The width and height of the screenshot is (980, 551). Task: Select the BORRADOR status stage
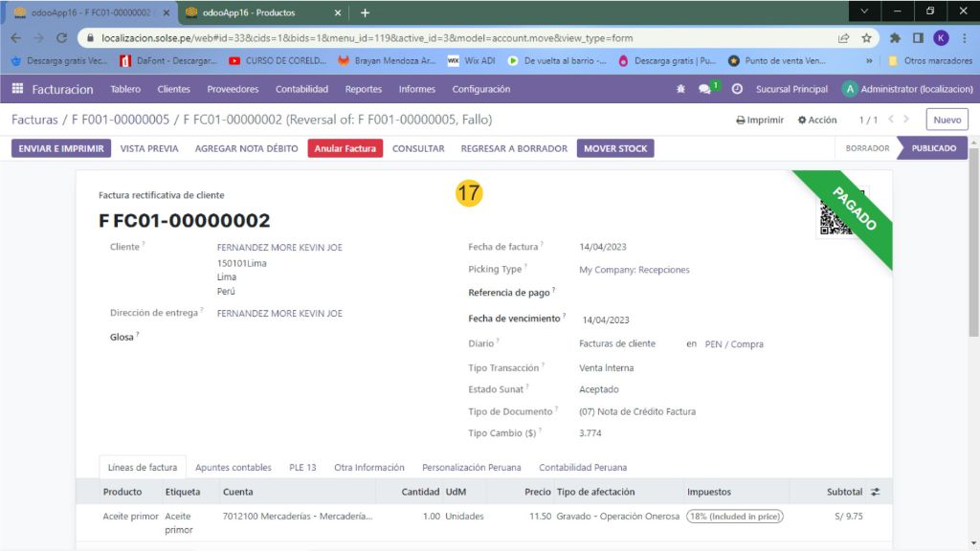pyautogui.click(x=867, y=148)
